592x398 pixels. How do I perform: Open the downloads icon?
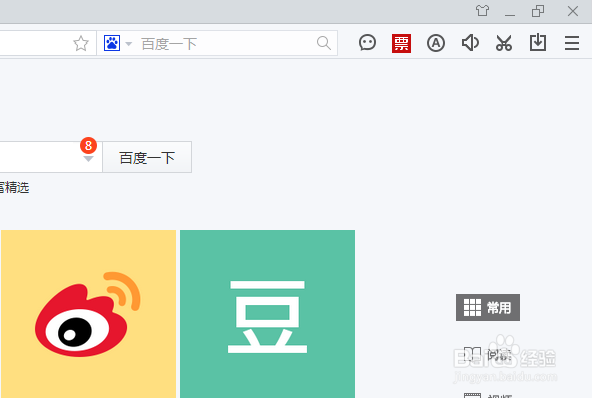point(538,43)
